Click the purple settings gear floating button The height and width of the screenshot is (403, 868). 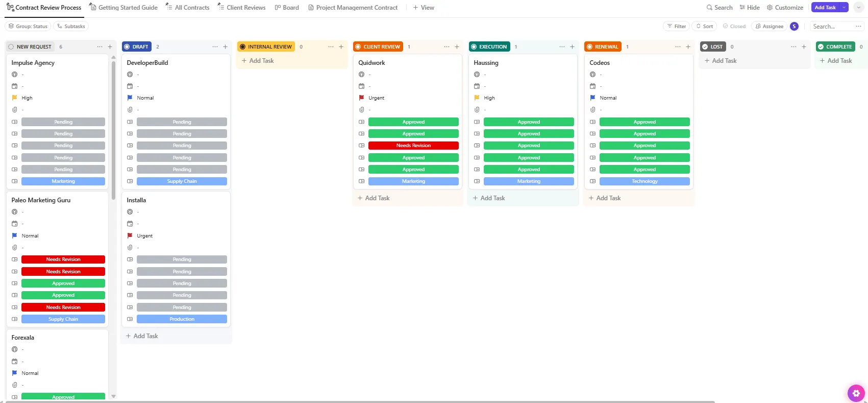856,393
